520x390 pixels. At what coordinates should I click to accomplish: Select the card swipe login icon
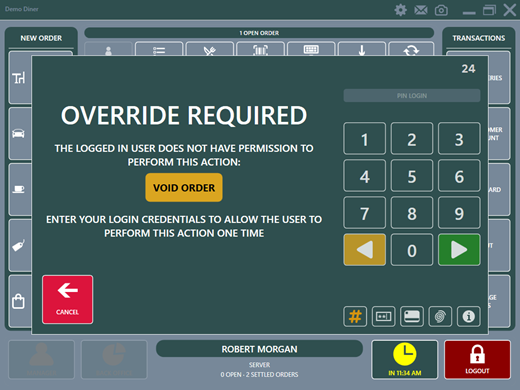point(412,316)
